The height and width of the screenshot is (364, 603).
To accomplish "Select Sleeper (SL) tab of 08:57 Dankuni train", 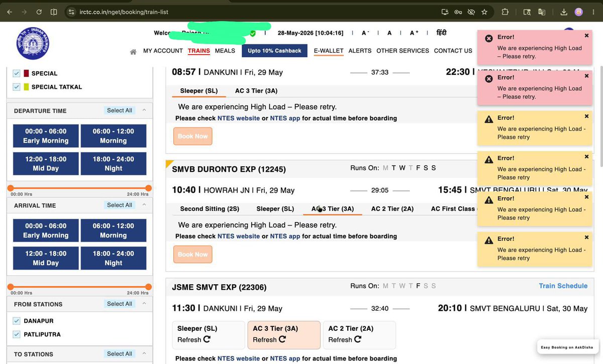I will [x=199, y=91].
